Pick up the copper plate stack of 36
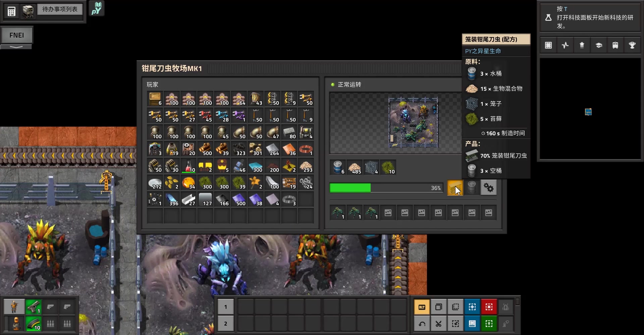The image size is (644, 335). tap(289, 149)
